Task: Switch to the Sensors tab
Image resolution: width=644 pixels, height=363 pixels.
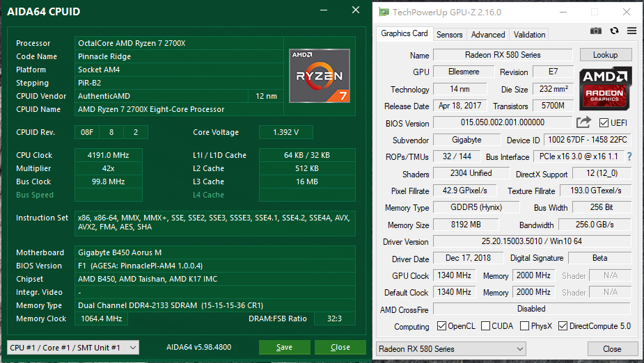Action: pyautogui.click(x=449, y=35)
